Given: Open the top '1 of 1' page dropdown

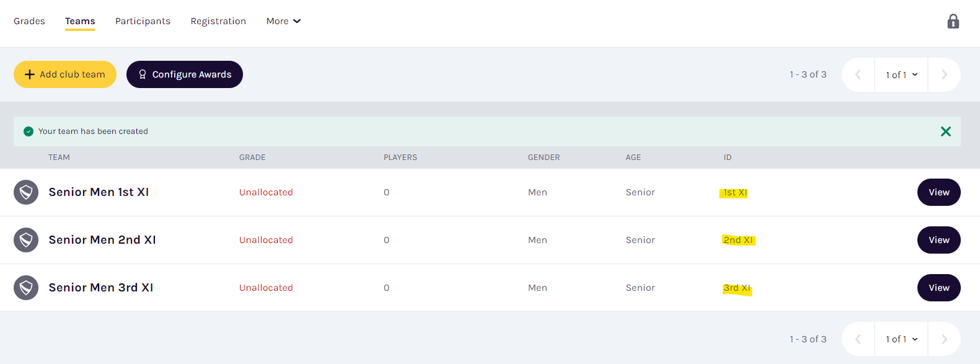Looking at the screenshot, I should [x=901, y=74].
